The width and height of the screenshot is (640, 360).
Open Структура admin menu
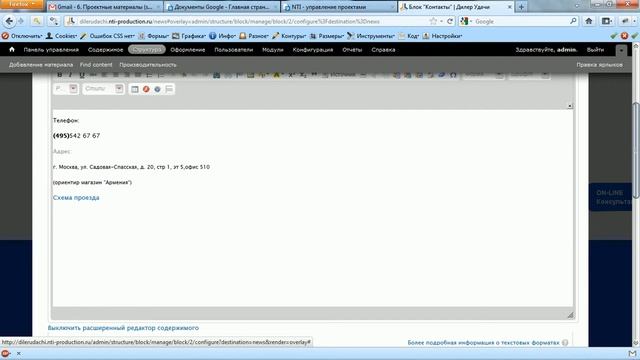click(x=147, y=50)
